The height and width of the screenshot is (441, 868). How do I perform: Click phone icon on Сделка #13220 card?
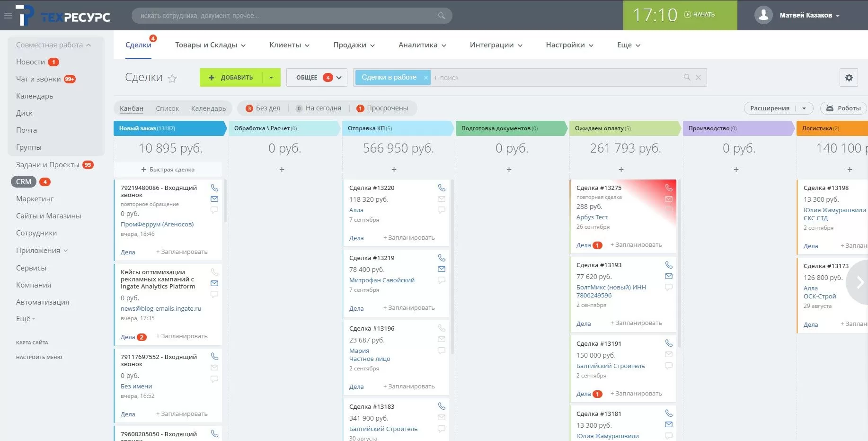pyautogui.click(x=442, y=188)
